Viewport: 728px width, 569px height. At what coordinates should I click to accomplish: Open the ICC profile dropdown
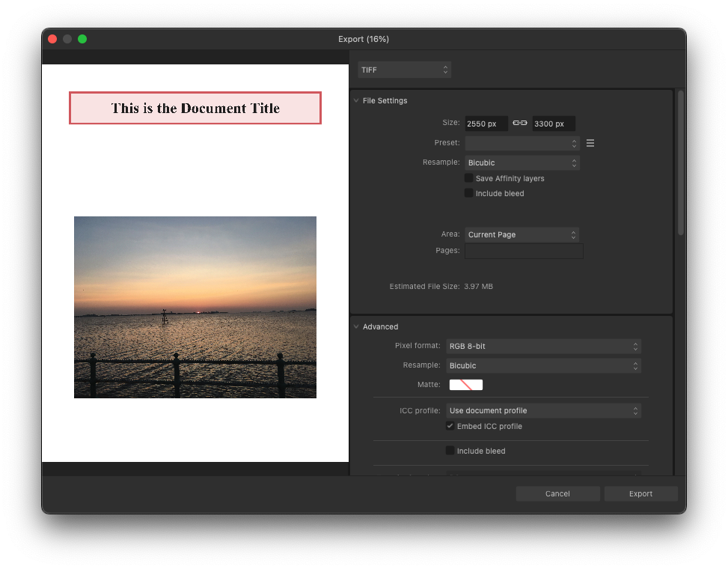tap(544, 410)
